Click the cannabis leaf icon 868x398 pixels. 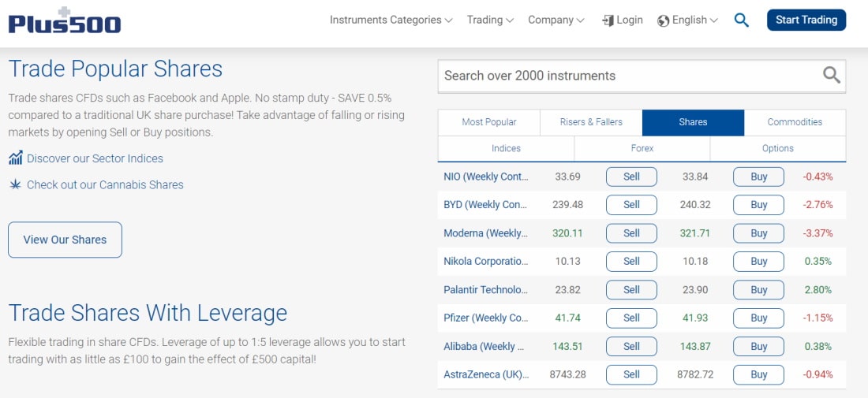(x=16, y=184)
